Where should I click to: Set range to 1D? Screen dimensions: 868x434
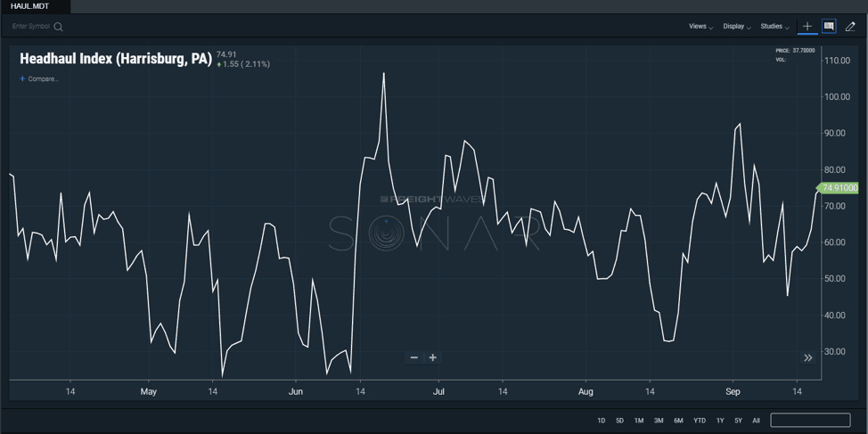tap(602, 421)
